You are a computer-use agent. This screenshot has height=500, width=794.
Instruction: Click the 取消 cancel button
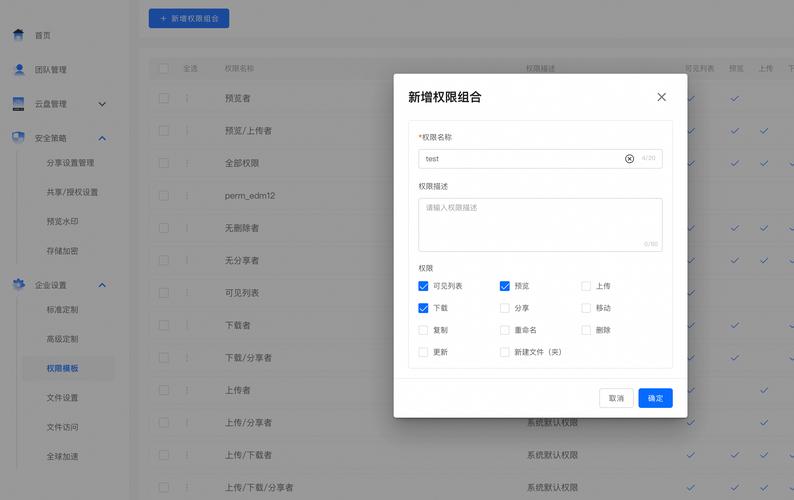[616, 398]
